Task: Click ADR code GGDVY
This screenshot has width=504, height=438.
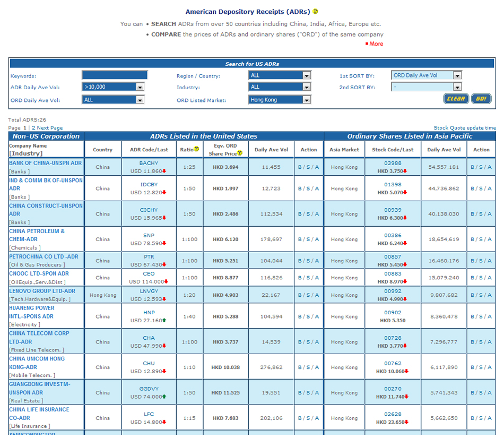Action: click(149, 389)
